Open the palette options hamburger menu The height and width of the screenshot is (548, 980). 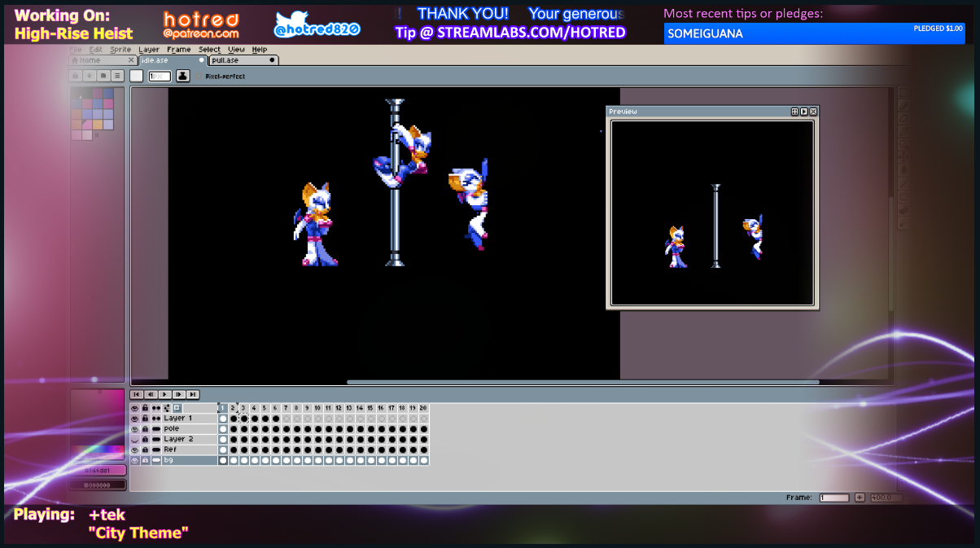tap(117, 76)
